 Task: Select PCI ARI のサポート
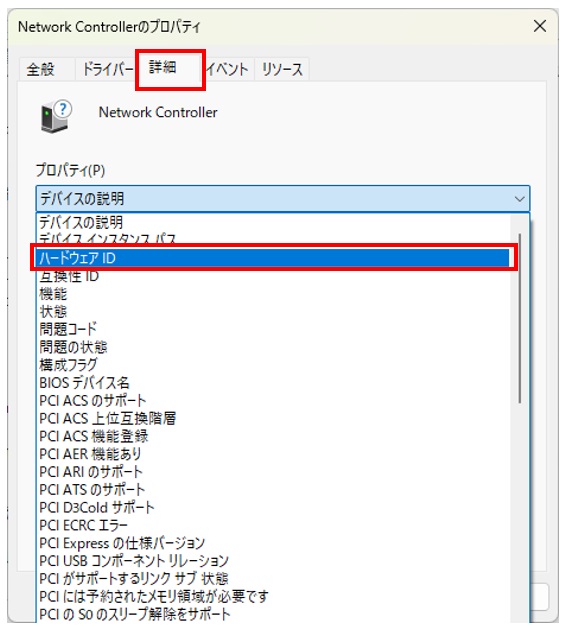tap(273, 471)
